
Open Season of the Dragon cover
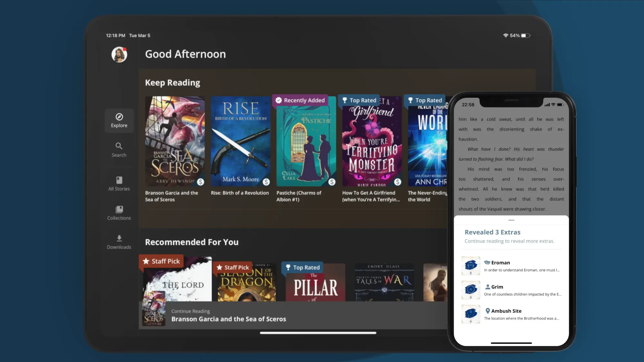tap(247, 283)
